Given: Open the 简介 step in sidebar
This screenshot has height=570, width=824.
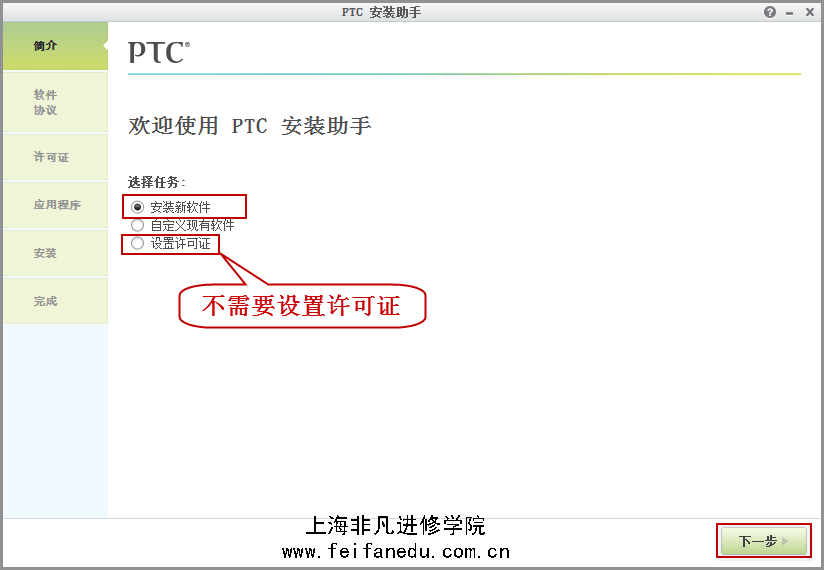Looking at the screenshot, I should (x=55, y=46).
